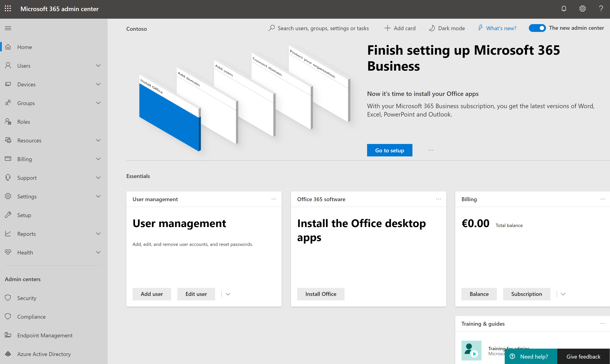This screenshot has height=364, width=610.
Task: Open more user management actions dropdown
Action: click(x=228, y=294)
